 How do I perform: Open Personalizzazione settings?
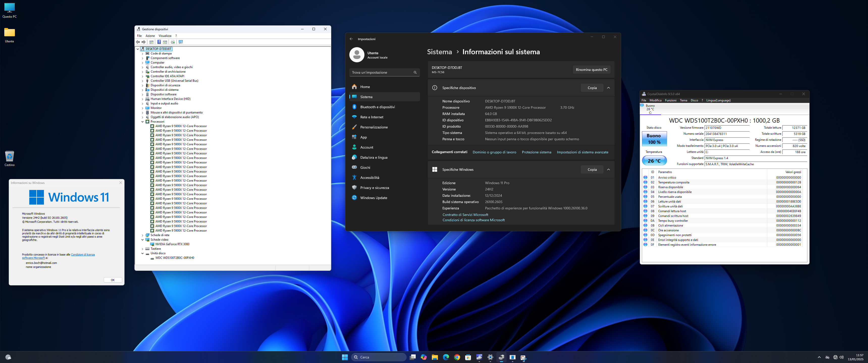coord(384,127)
